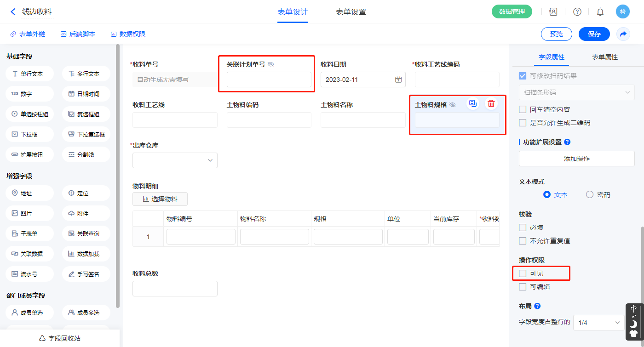The image size is (644, 347).
Task: Click the 关联计划单号 input field
Action: click(x=269, y=80)
